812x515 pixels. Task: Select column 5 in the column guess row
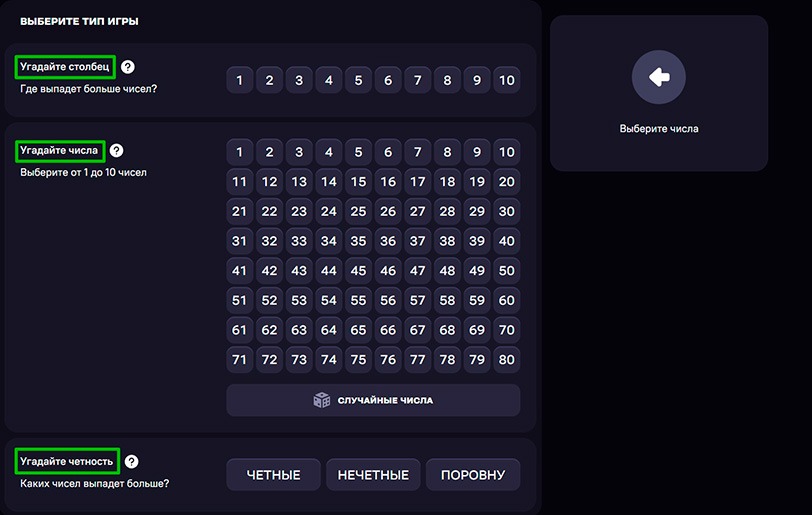coord(358,80)
